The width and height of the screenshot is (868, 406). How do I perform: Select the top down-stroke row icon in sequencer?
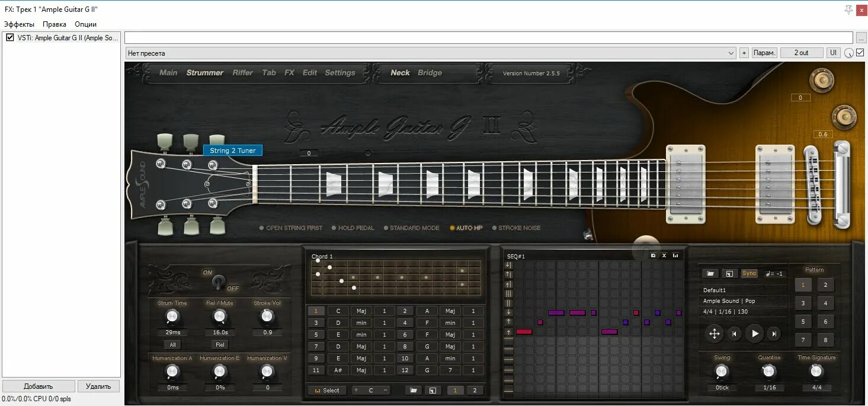click(508, 265)
